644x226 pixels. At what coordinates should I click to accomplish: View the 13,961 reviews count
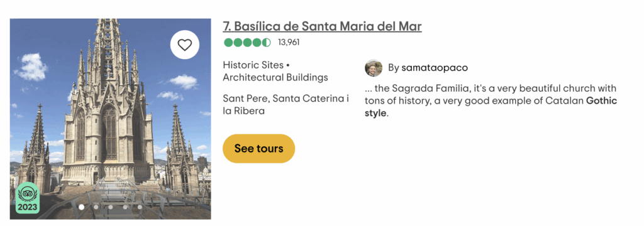[x=289, y=42]
